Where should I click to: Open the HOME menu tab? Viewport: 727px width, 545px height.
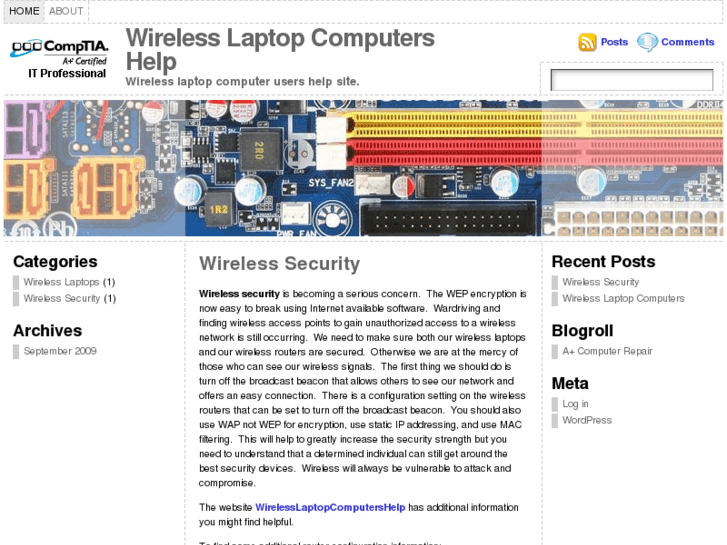pyautogui.click(x=24, y=11)
